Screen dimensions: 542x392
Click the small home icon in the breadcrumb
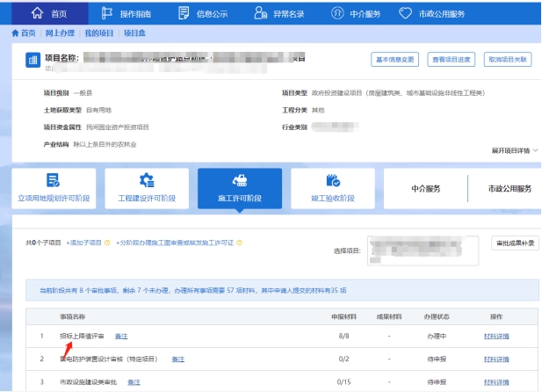click(x=15, y=33)
